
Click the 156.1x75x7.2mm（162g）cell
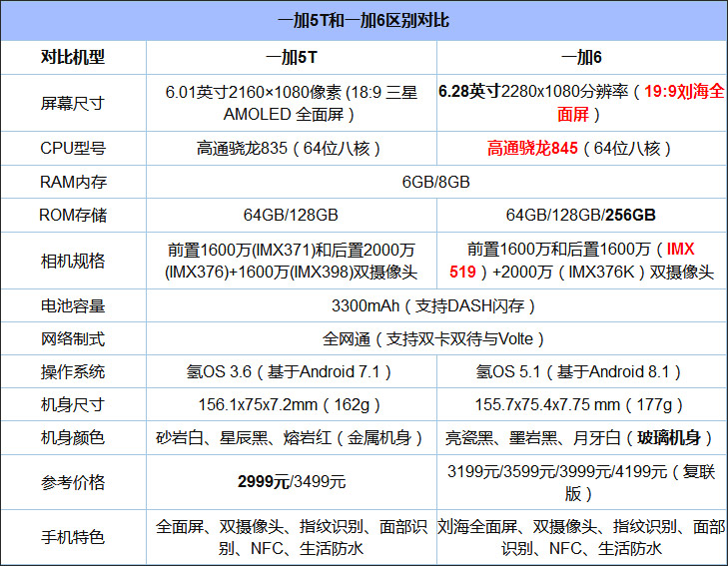click(292, 404)
